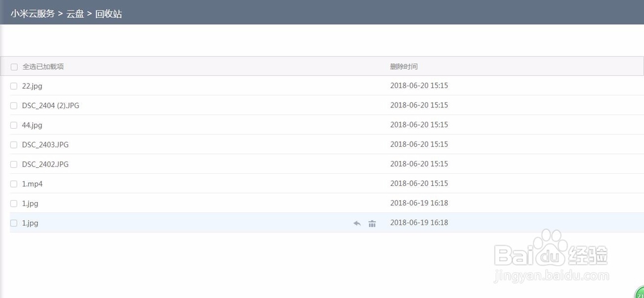Permanently delete highlighted 1.jpg via trash icon
This screenshot has width=644, height=298.
[372, 224]
